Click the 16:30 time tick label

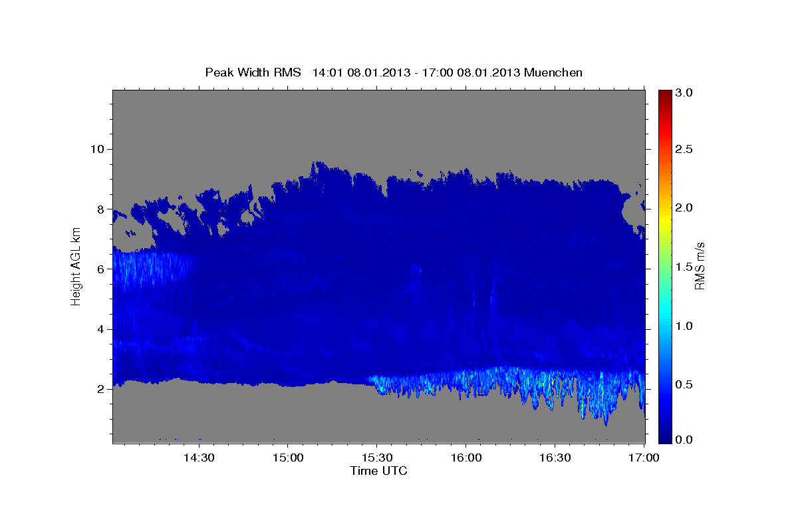click(555, 458)
